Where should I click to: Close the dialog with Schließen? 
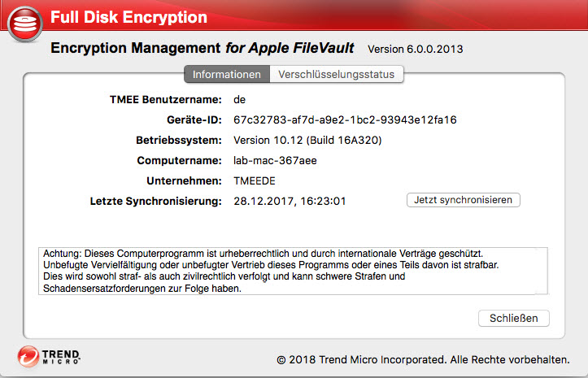tap(514, 318)
